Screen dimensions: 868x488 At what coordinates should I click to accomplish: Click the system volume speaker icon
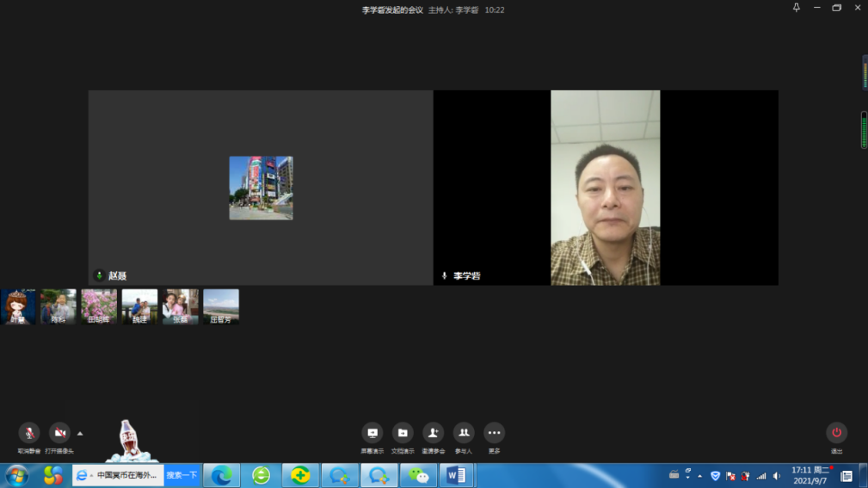click(x=777, y=476)
